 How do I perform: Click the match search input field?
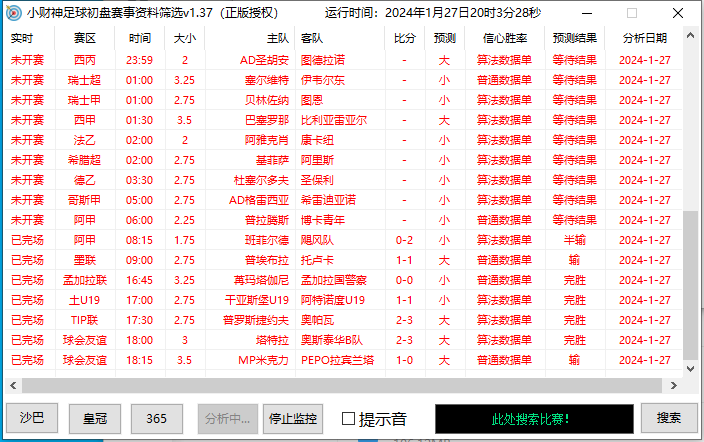coord(534,419)
